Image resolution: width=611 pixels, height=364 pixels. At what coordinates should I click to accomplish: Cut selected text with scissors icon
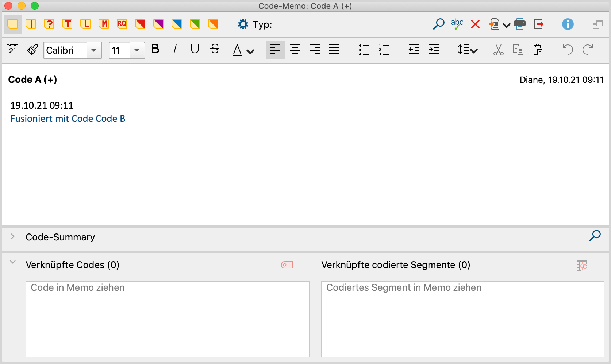point(499,50)
